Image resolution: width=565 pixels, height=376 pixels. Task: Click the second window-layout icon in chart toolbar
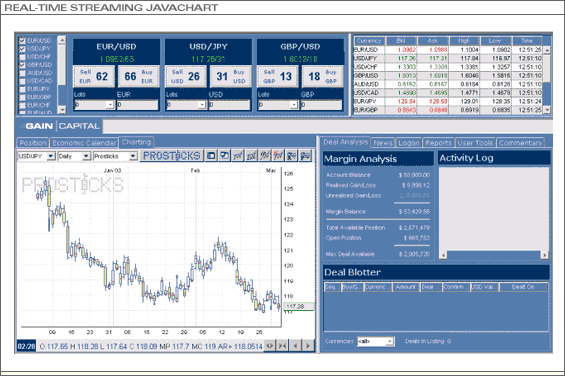pos(224,156)
